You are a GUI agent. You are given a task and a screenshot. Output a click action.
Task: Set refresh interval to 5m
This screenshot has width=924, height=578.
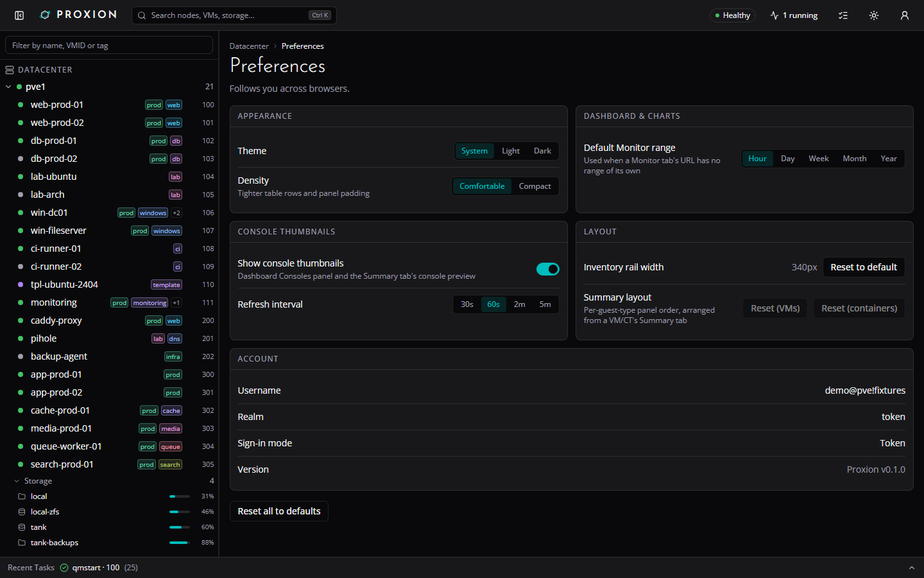[x=545, y=304]
